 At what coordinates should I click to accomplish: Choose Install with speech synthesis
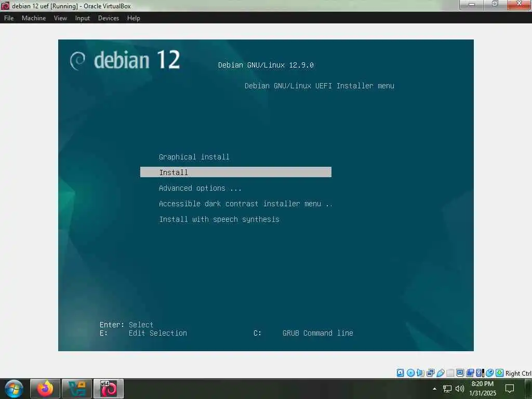(x=219, y=219)
